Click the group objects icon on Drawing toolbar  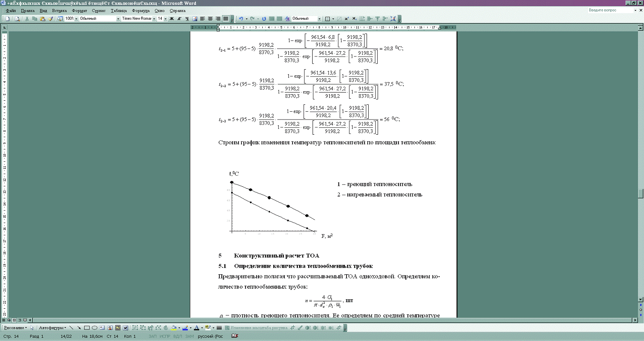tap(135, 328)
